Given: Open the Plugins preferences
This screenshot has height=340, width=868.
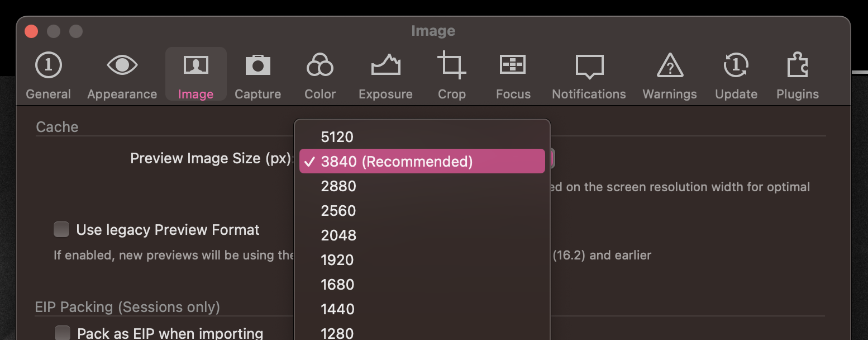Looking at the screenshot, I should click(x=798, y=75).
